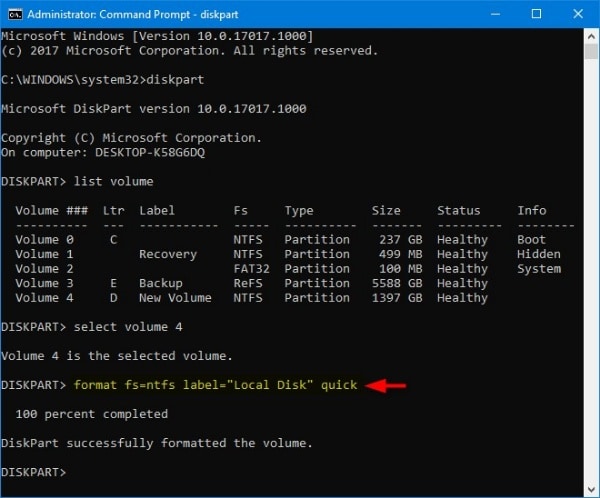Click the "Status" column header text
Image resolution: width=600 pixels, height=498 pixels.
[x=458, y=211]
